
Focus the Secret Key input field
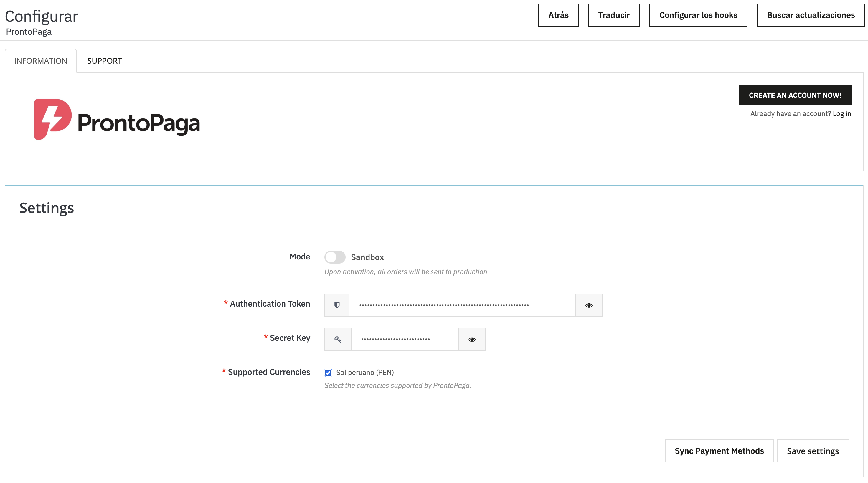404,339
